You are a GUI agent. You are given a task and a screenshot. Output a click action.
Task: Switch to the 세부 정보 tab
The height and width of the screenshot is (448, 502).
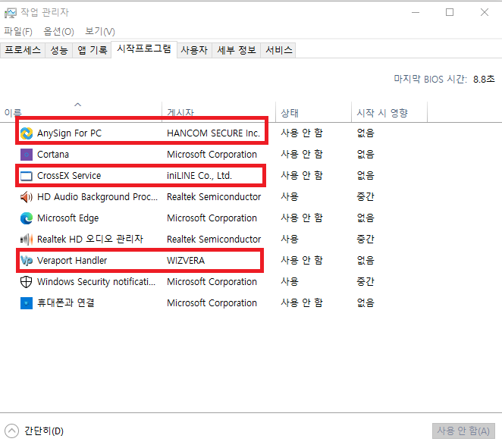pos(237,50)
